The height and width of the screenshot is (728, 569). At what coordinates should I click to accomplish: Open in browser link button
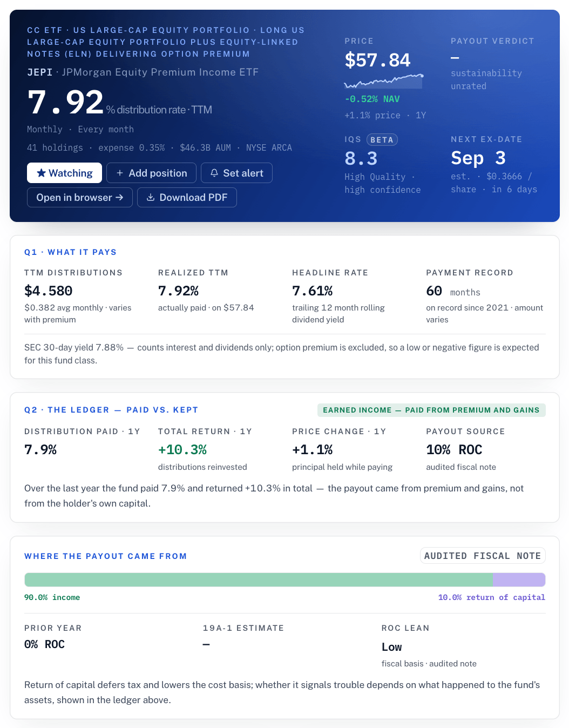(80, 197)
